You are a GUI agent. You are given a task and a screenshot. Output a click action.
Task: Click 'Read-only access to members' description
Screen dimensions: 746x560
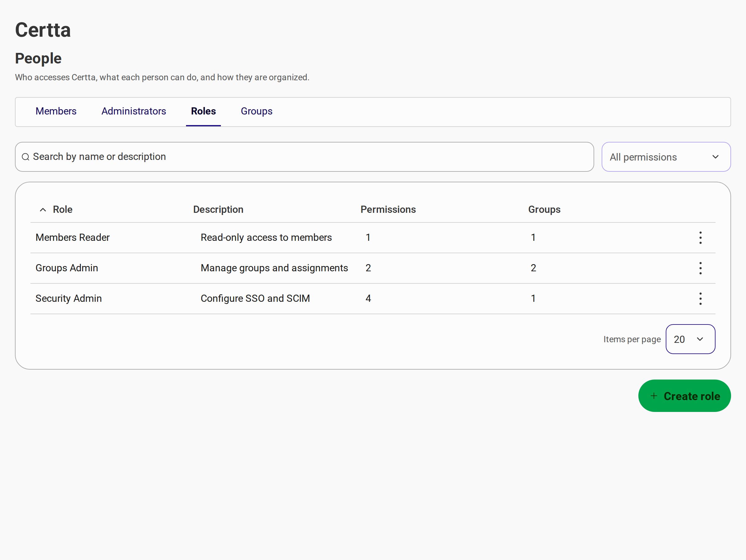266,237
